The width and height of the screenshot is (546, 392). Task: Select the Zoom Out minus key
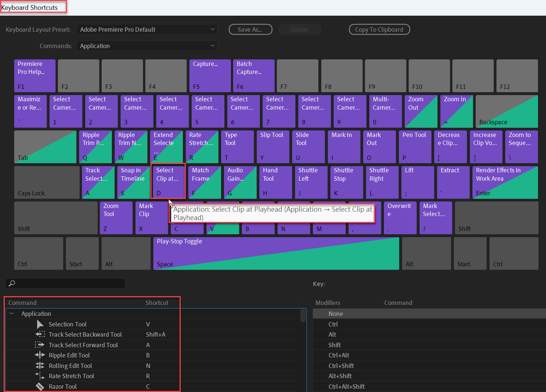coord(421,111)
